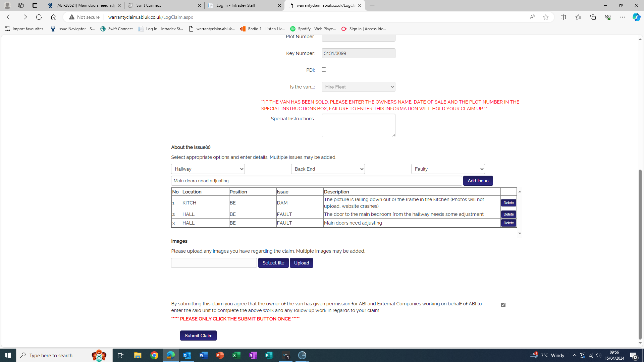Click the Home icon in toolbar
The image size is (644, 362).
pyautogui.click(x=54, y=17)
